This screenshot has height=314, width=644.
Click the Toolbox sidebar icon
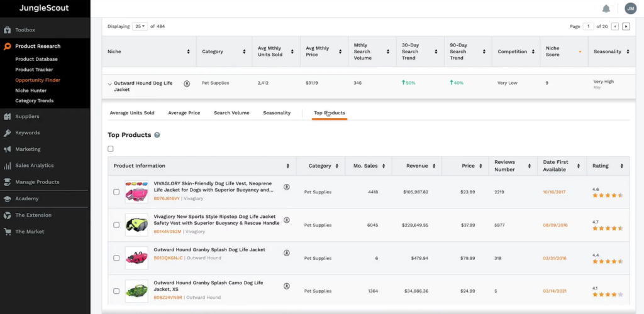coord(7,30)
